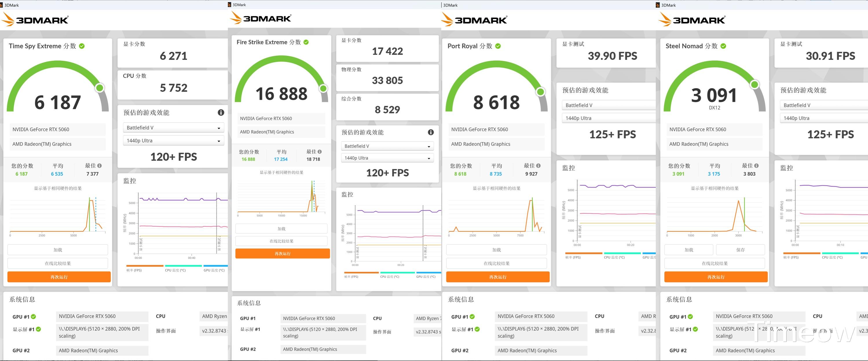868x361 pixels.
Task: Click green validation checkmark next to Port Royal score
Action: pos(498,46)
